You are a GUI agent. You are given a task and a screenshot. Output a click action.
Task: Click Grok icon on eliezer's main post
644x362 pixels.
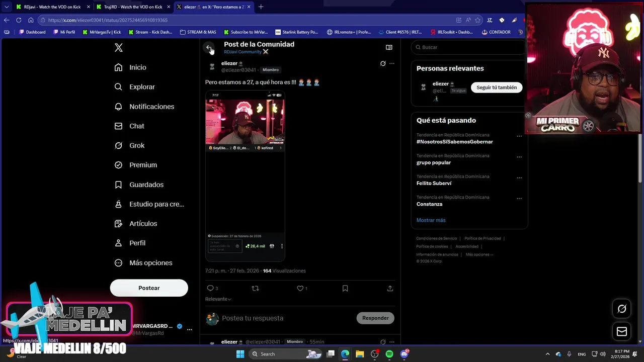(383, 63)
